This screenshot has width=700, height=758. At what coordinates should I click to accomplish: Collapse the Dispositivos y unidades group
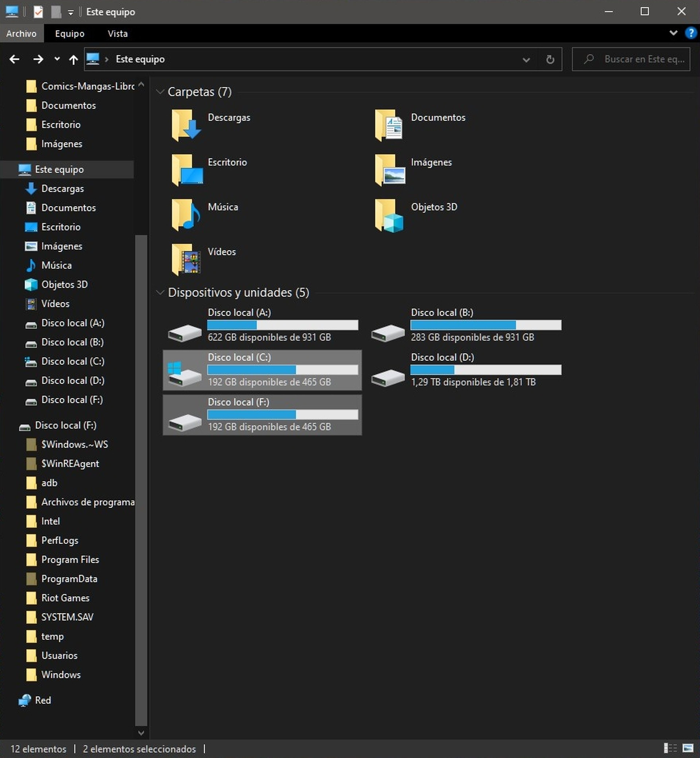160,292
